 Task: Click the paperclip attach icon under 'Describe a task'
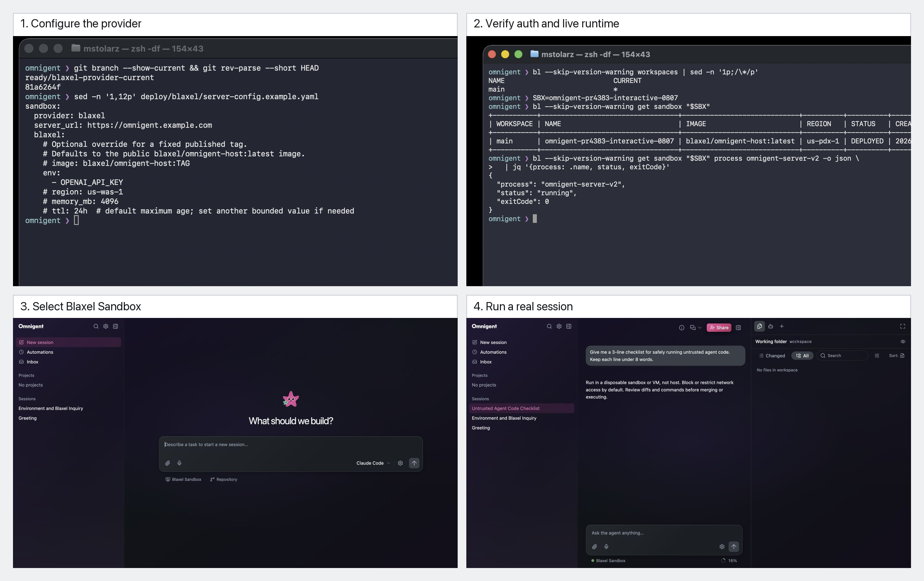168,463
